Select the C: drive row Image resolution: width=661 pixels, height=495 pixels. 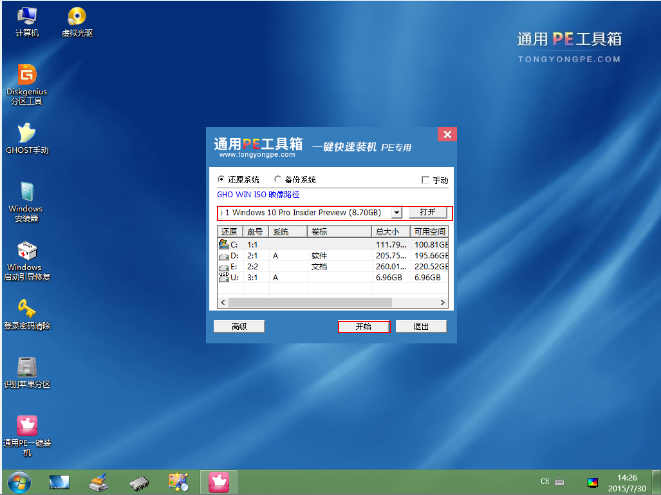point(333,245)
